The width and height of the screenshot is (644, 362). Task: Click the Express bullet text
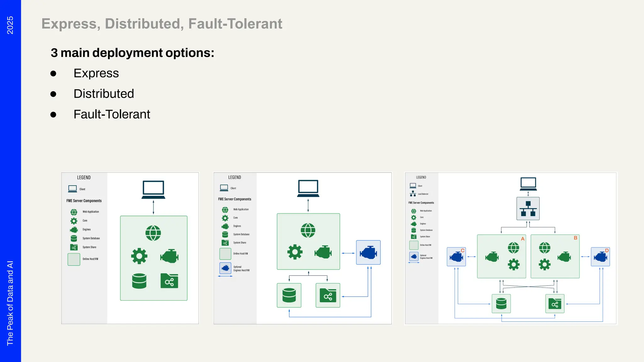tap(96, 73)
